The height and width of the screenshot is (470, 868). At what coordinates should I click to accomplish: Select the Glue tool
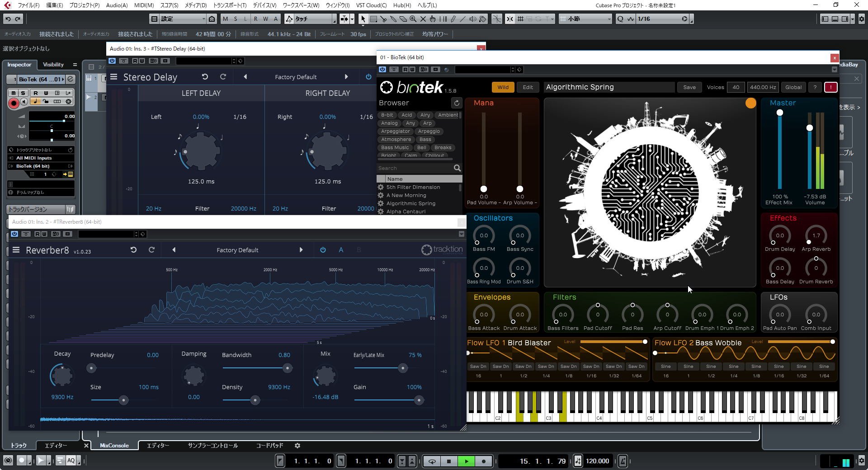393,19
